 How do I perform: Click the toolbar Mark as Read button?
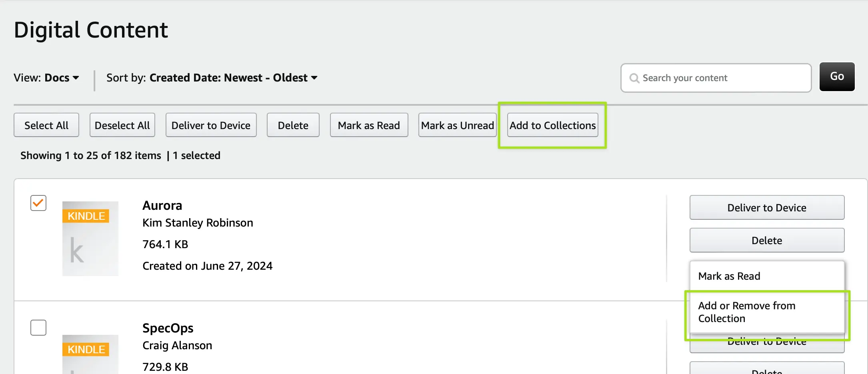pos(369,125)
